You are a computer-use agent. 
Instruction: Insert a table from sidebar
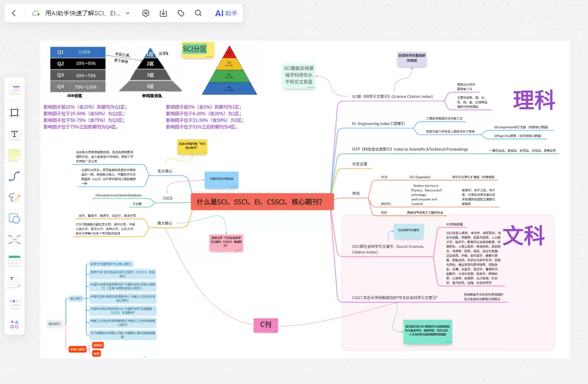(14, 261)
